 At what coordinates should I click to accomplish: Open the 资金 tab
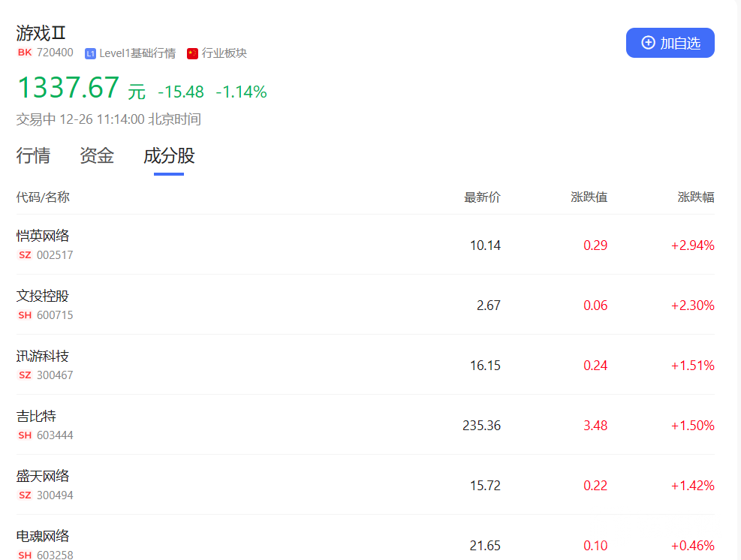(x=97, y=156)
